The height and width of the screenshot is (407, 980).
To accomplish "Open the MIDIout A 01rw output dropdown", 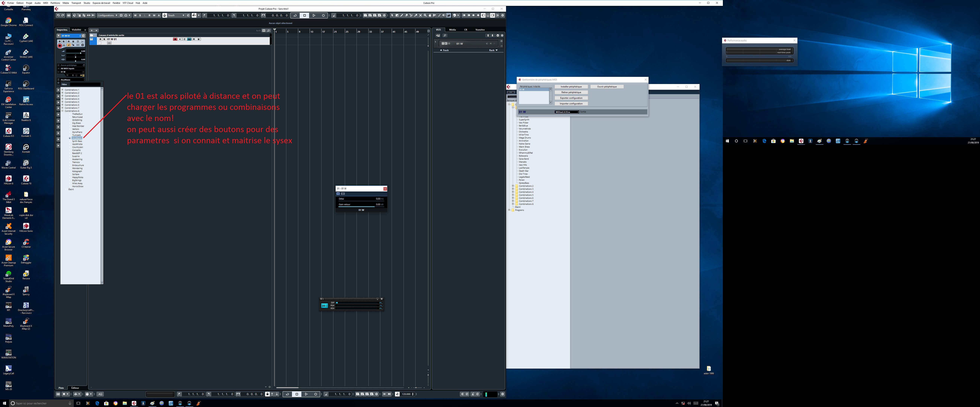I will (x=567, y=112).
